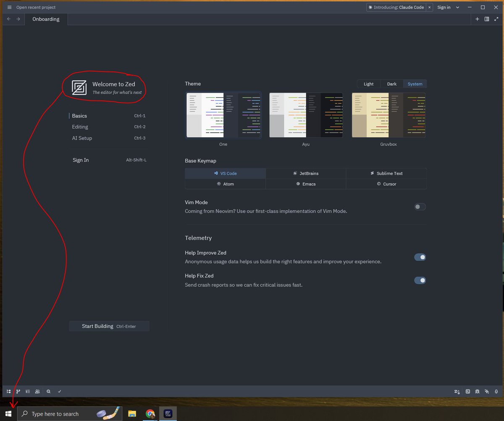Choose VS Code base keymap

pos(226,173)
